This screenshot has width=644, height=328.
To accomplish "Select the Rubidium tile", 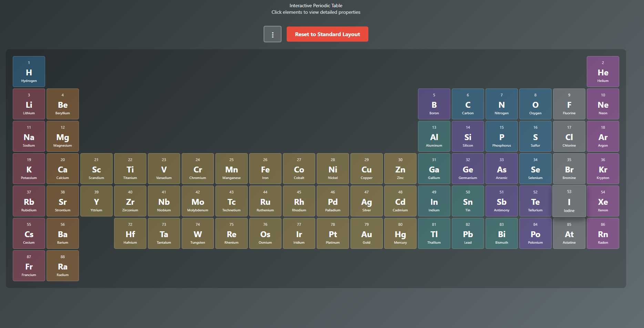I will pos(29,201).
